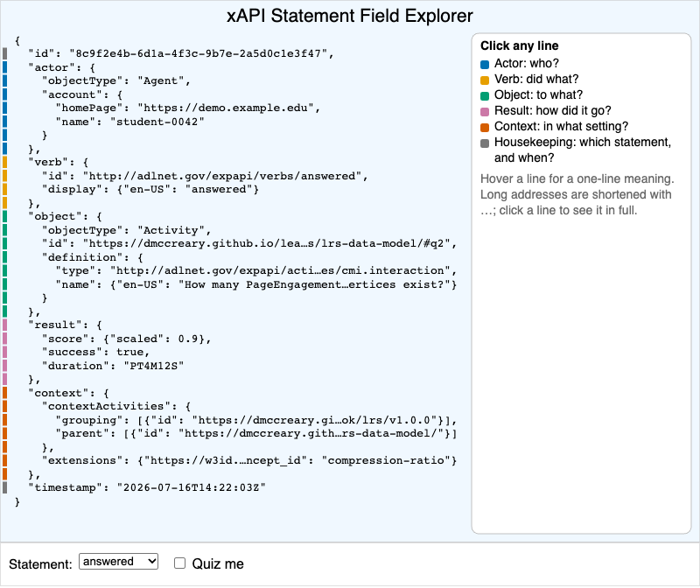Click the "timestamp" 2026-07-16 line

(x=147, y=487)
